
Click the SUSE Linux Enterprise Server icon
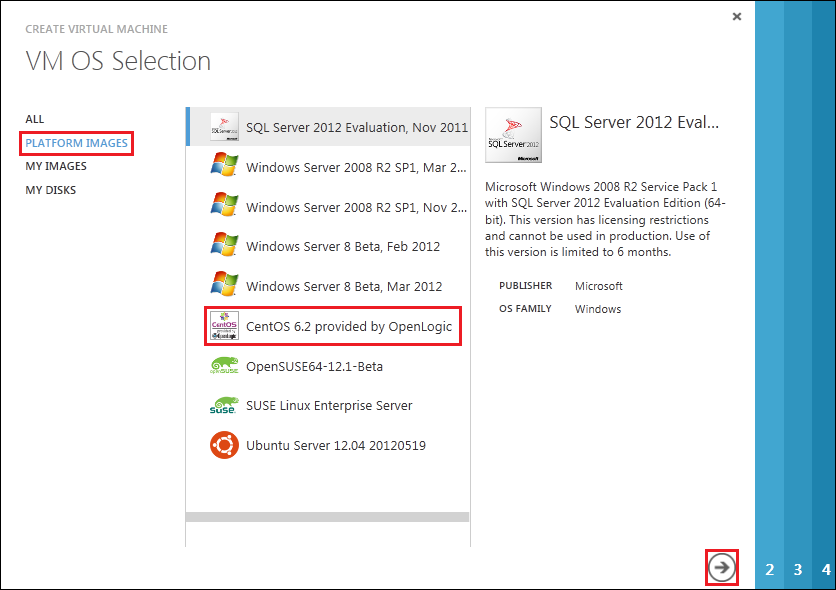click(225, 405)
